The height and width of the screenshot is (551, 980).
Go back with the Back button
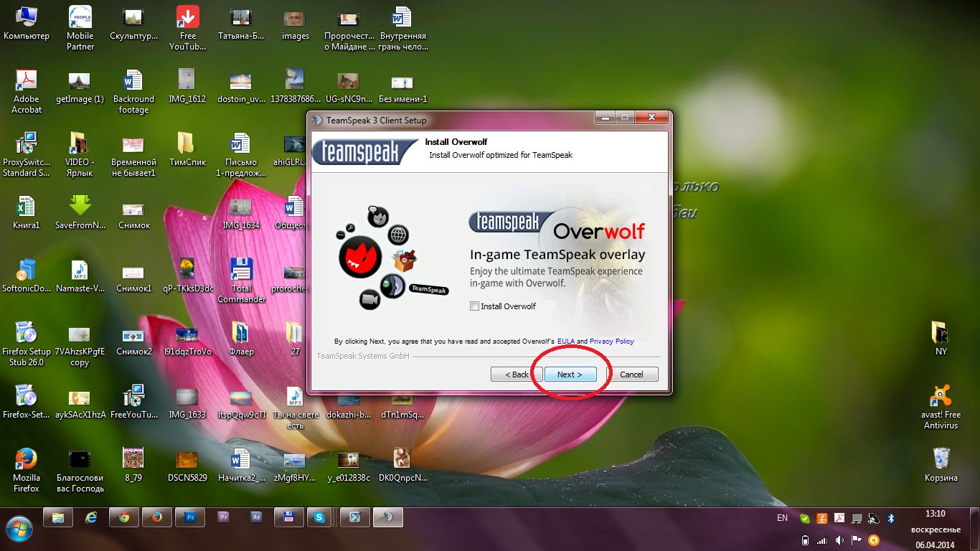[x=517, y=375]
